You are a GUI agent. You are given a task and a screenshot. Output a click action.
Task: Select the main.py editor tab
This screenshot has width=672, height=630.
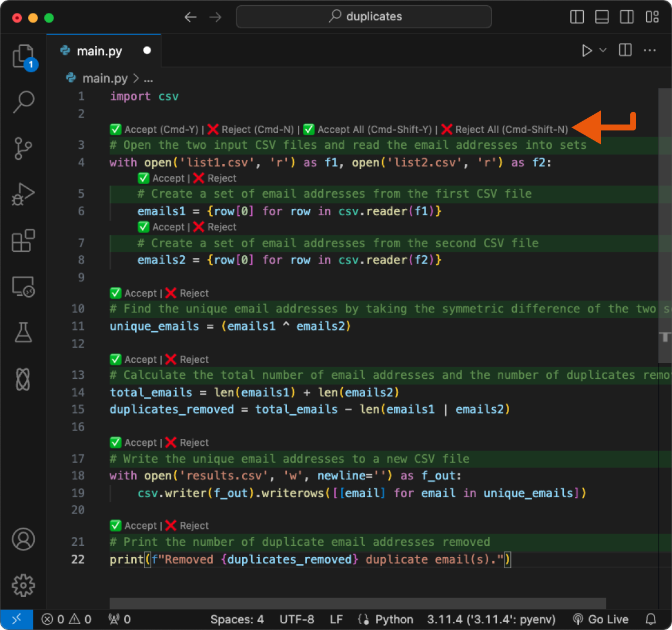[99, 51]
